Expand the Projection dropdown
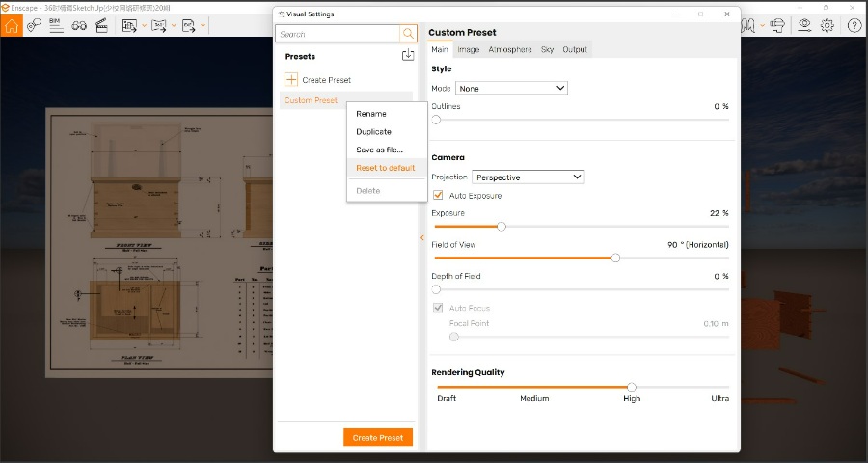The width and height of the screenshot is (868, 463). tap(528, 177)
